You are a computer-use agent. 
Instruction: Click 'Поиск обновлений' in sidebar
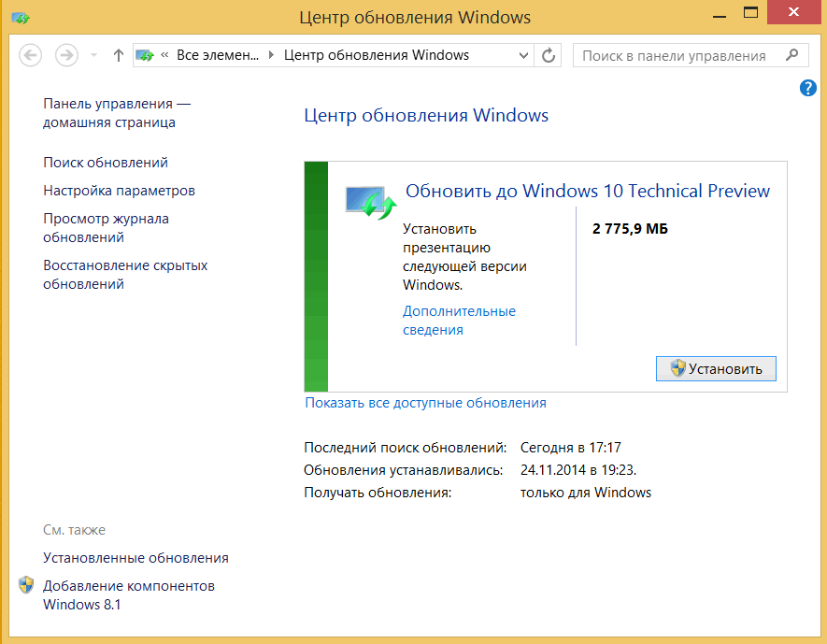[x=106, y=163]
